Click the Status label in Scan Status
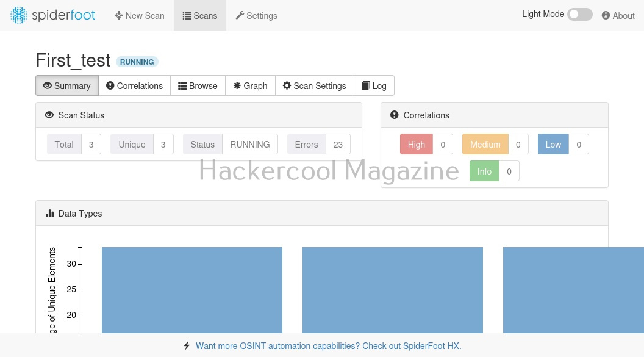This screenshot has height=357, width=644. tap(202, 144)
